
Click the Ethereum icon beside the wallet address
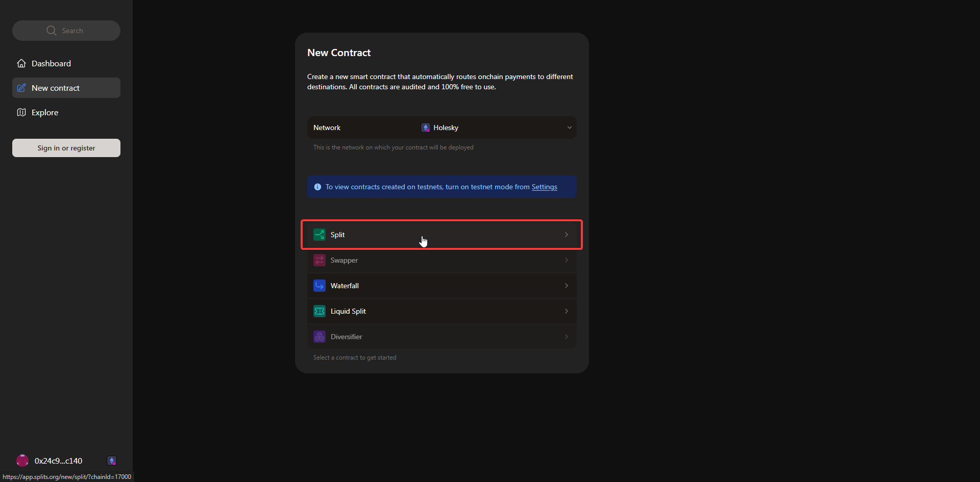click(111, 461)
